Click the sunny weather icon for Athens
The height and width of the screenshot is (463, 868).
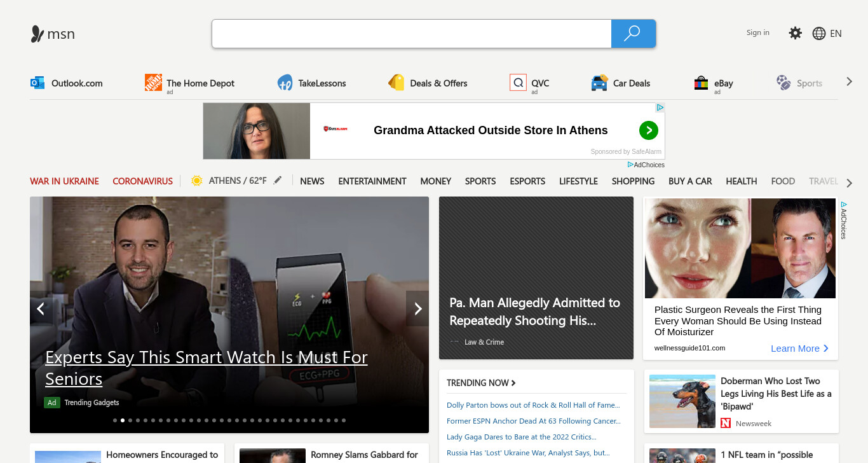coord(197,181)
